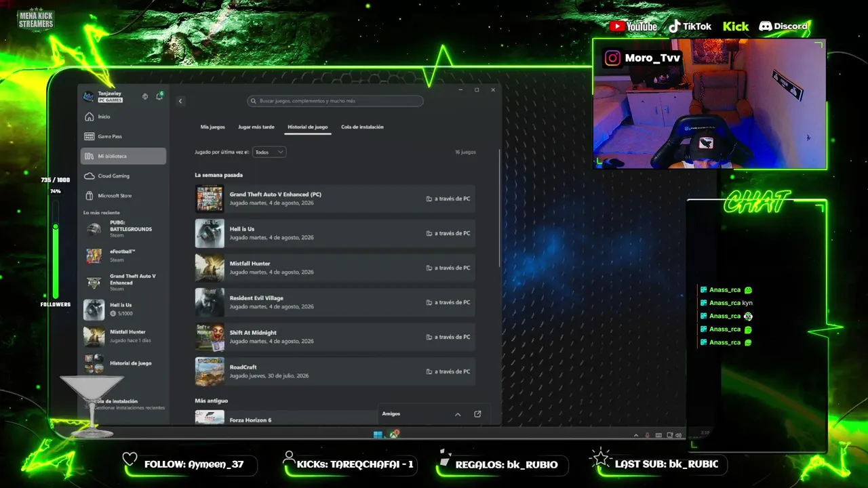The height and width of the screenshot is (488, 868).
Task: Click 'a través de PC' on Mistfall Hunter row
Action: [x=448, y=268]
